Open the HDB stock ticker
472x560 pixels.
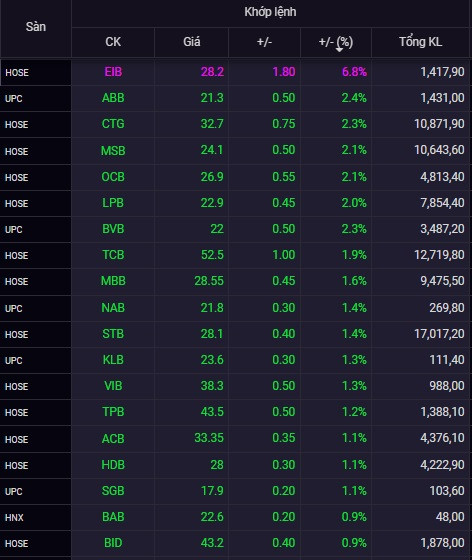click(113, 465)
